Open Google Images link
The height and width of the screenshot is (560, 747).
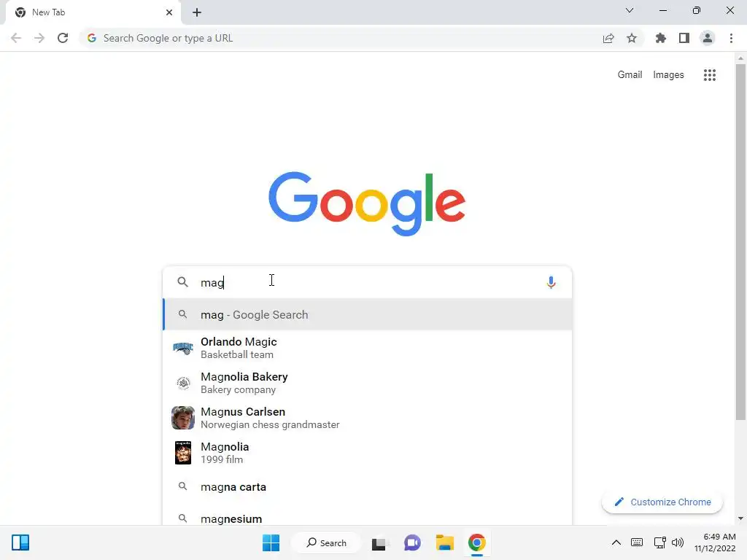coord(668,75)
